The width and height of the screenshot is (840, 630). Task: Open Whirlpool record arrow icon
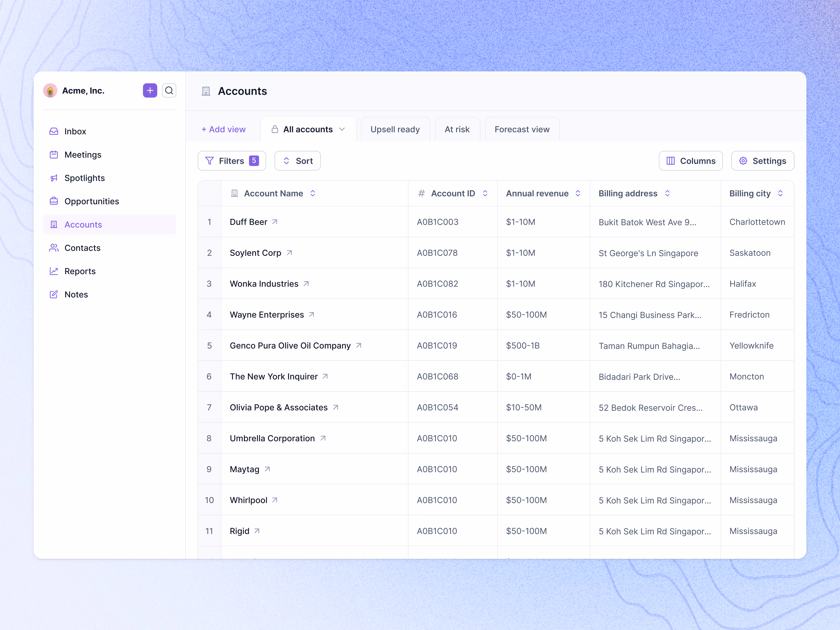point(275,500)
